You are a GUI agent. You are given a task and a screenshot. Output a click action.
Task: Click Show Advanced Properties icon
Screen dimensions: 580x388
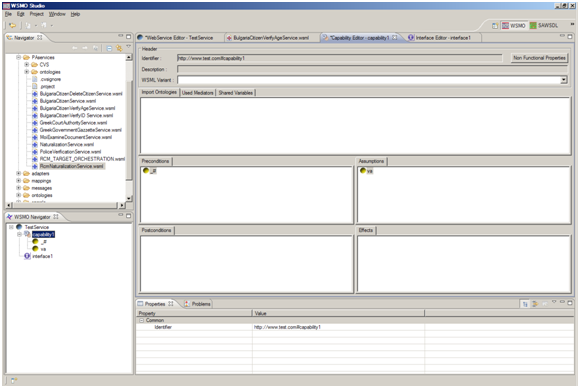click(x=535, y=304)
